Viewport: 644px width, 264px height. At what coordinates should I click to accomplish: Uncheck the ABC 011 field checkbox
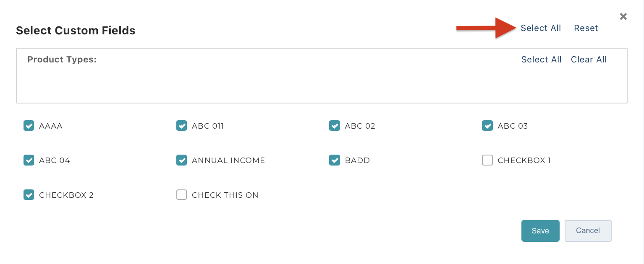181,126
